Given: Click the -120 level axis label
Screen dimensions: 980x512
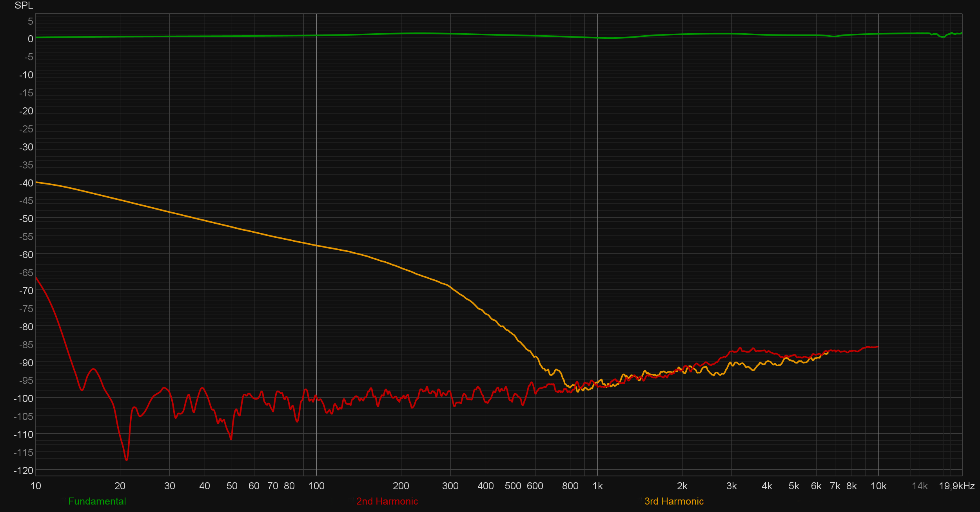Looking at the screenshot, I should coord(24,471).
